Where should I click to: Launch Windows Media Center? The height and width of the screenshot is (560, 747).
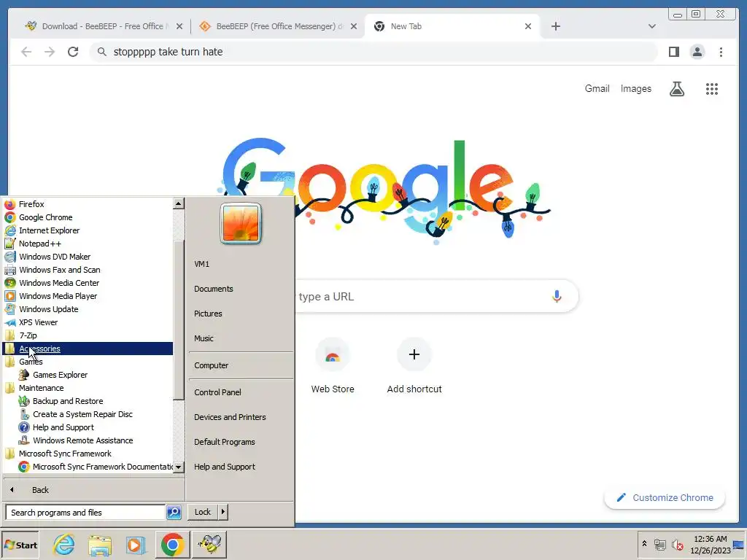[x=59, y=283]
